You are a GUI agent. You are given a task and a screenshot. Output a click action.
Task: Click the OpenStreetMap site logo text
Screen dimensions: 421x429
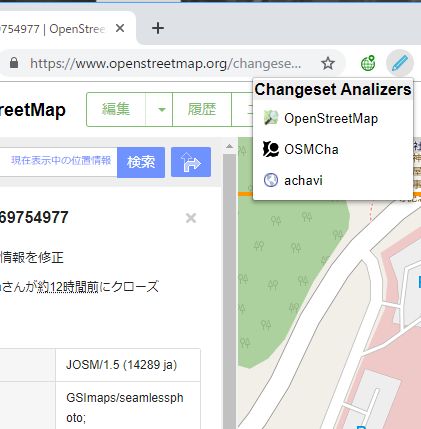33,110
